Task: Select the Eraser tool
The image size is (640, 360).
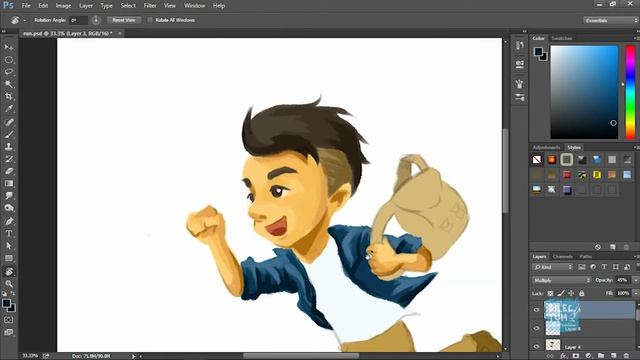Action: (x=9, y=171)
